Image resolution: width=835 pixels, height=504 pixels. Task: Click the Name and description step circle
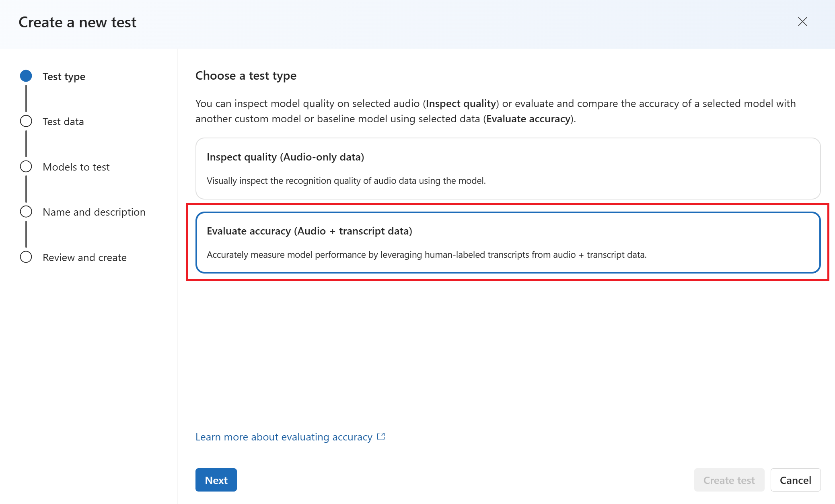[26, 212]
